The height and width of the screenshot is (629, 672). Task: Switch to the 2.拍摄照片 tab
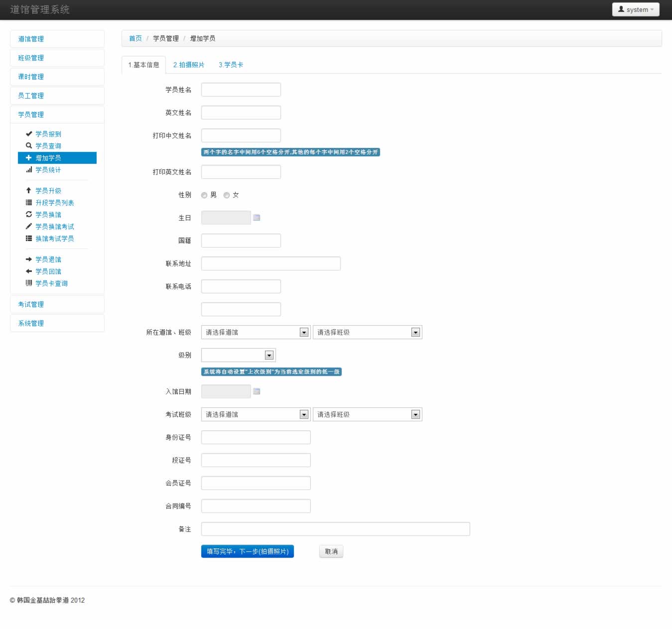click(189, 65)
